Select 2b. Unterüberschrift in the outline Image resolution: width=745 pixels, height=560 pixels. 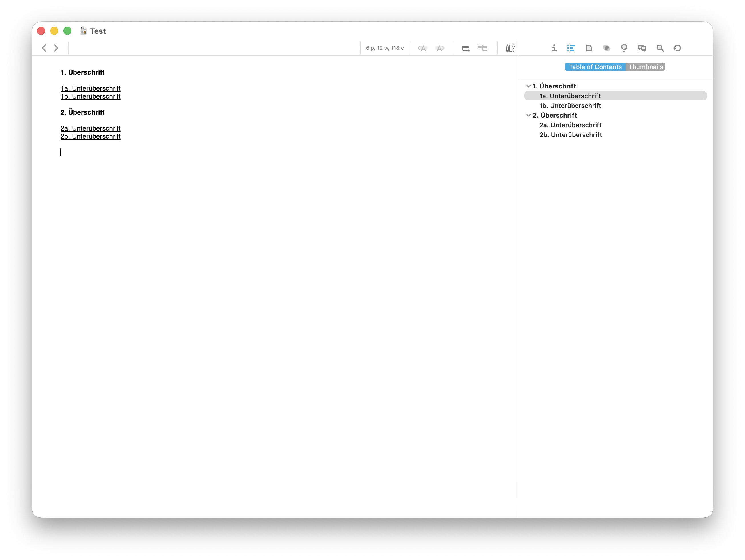click(571, 135)
